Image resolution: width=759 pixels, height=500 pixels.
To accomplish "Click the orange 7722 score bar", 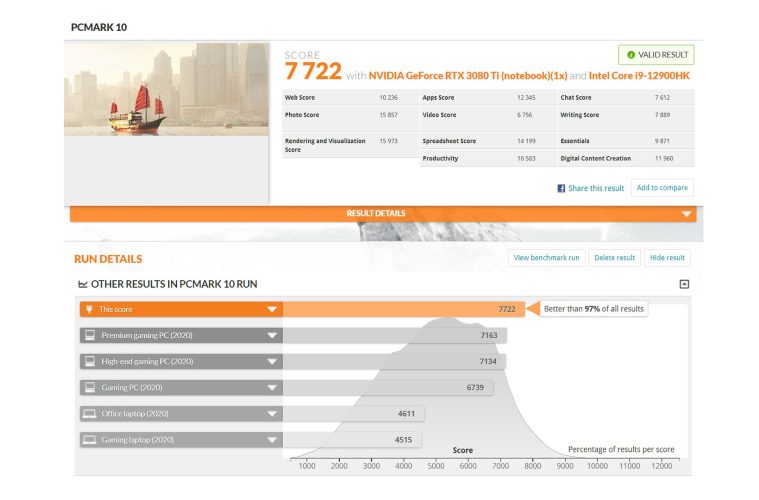I will point(404,309).
